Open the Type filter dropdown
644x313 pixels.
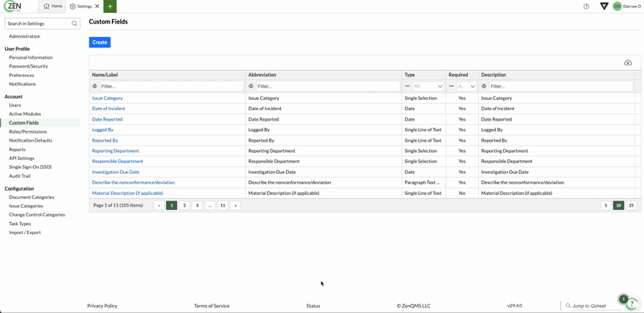click(428, 86)
